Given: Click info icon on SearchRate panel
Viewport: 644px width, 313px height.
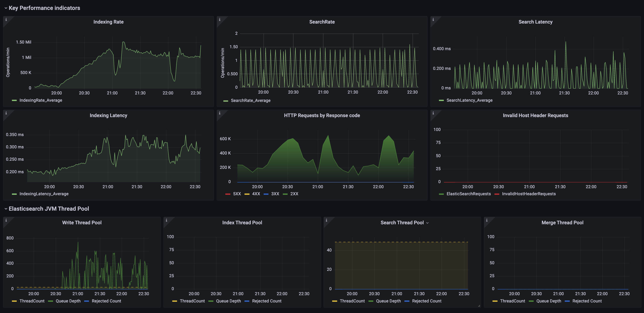Looking at the screenshot, I should pos(220,20).
